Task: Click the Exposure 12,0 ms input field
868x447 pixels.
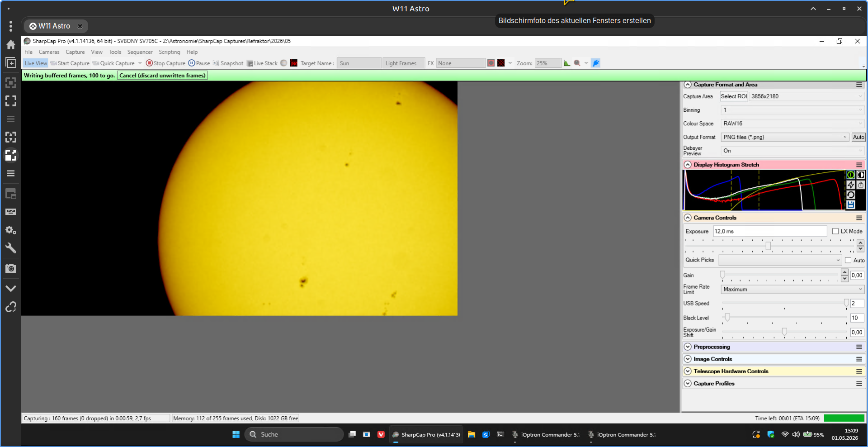Action: (x=770, y=231)
